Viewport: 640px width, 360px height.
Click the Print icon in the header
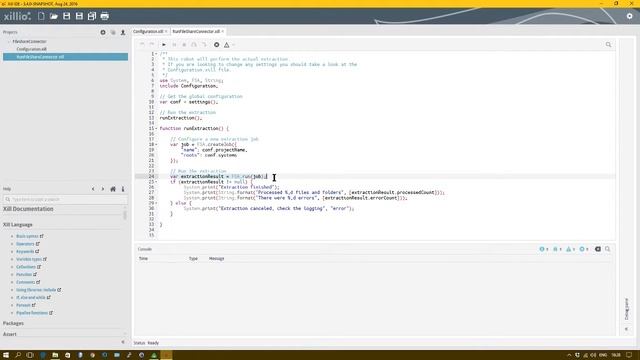click(x=104, y=16)
